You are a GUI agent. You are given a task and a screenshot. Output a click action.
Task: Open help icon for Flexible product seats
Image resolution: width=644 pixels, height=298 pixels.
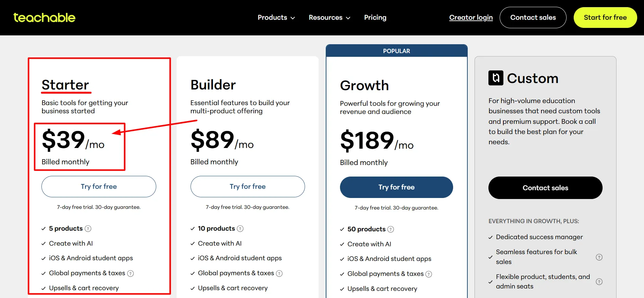coord(599,282)
